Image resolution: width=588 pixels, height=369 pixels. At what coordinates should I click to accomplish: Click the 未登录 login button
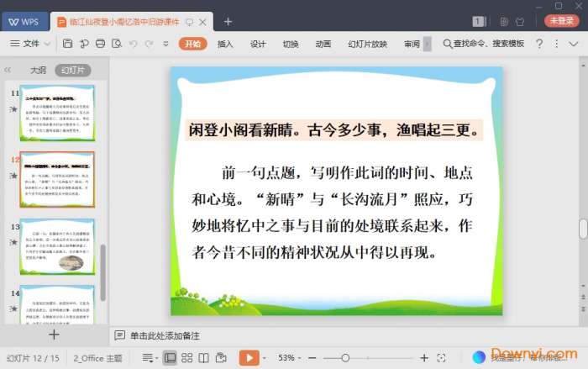562,21
